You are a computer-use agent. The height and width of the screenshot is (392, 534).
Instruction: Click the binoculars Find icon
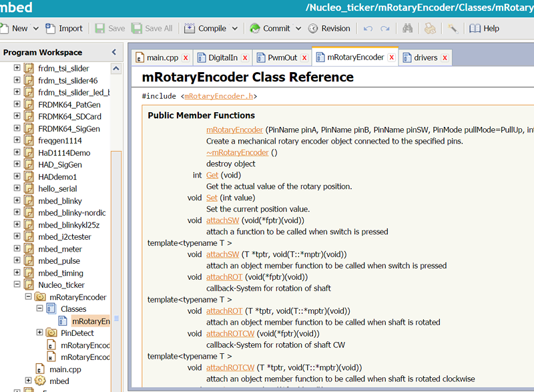tap(408, 28)
